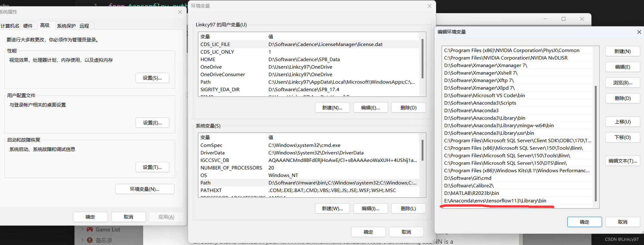Select D:\Software\Anaconda3\Library\mingw-w64\bin entry

tap(517, 126)
